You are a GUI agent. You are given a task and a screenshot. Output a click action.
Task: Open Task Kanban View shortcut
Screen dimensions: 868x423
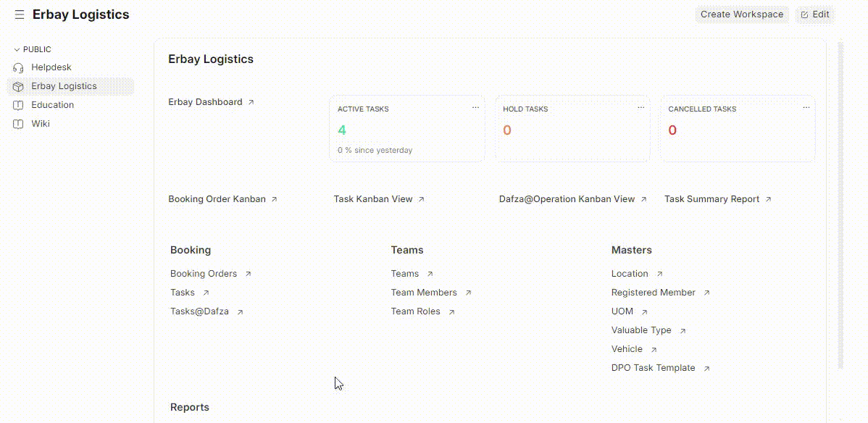(x=373, y=199)
